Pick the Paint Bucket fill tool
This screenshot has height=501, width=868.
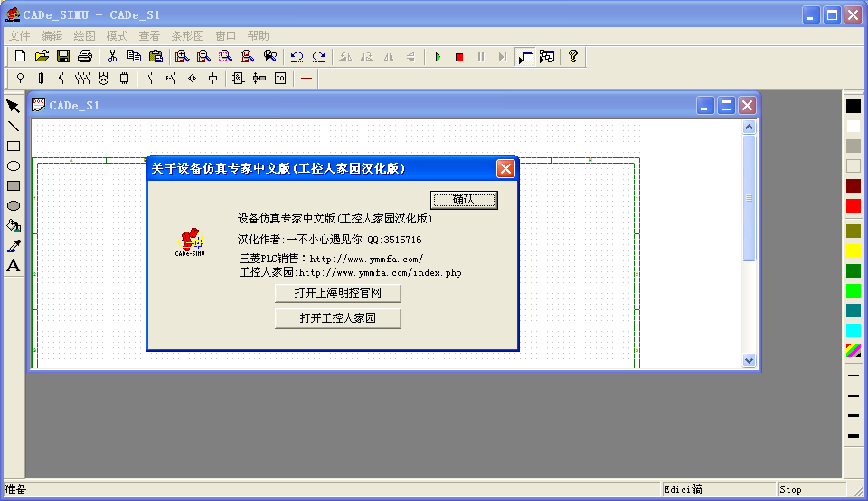[14, 225]
